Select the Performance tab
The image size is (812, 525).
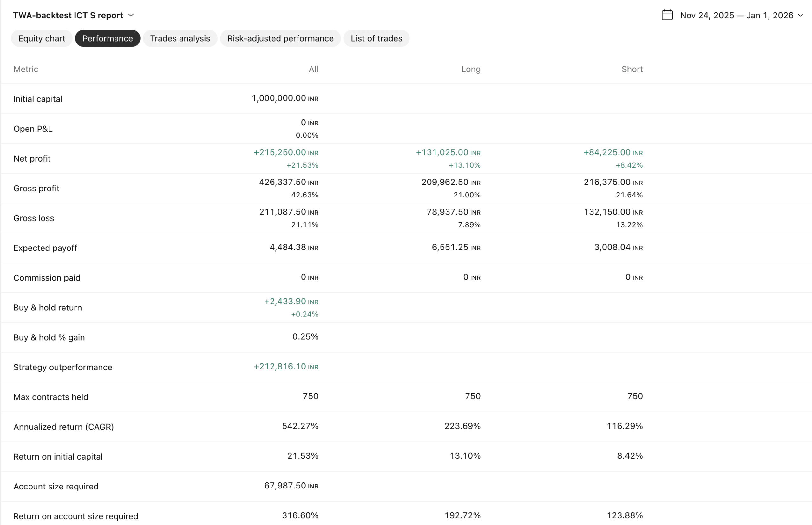[107, 38]
